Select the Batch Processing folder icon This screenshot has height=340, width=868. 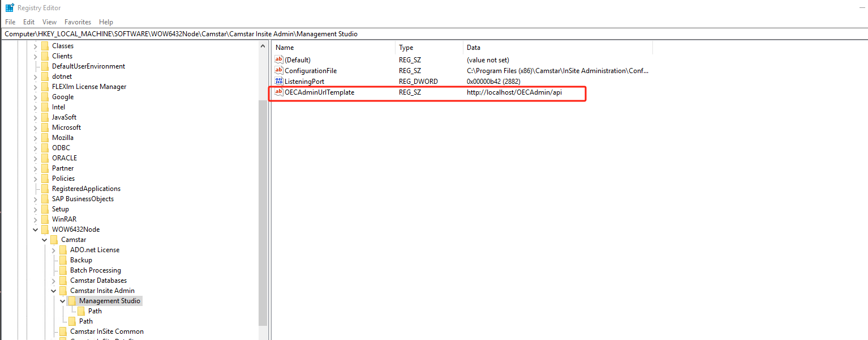tap(63, 270)
